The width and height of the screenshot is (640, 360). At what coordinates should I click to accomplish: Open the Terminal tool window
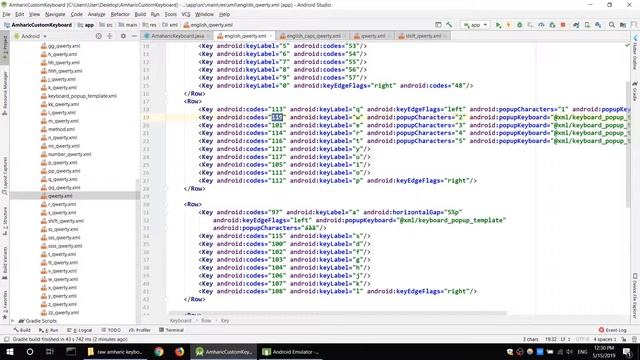click(x=171, y=330)
